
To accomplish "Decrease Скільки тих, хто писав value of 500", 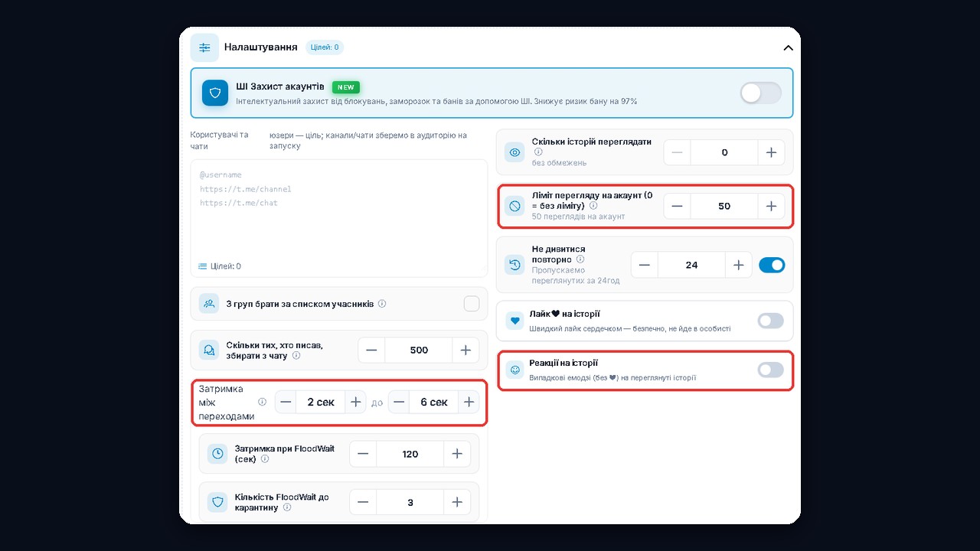I will 371,350.
